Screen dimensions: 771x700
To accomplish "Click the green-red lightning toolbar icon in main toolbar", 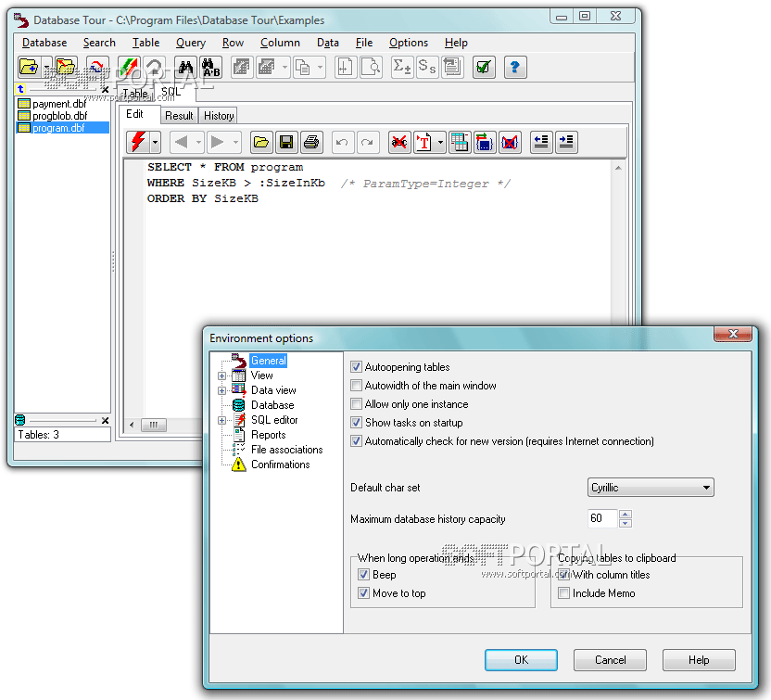I will click(x=129, y=67).
